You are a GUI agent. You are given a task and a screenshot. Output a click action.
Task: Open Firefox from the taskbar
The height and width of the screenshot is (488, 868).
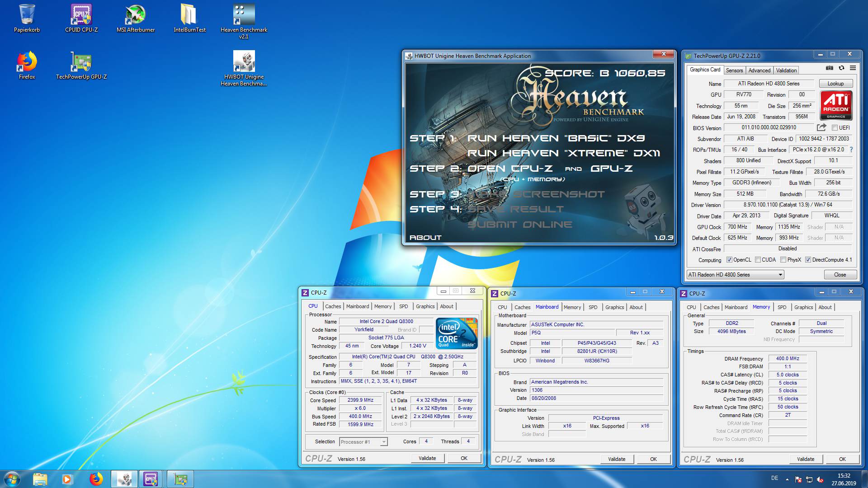pyautogui.click(x=96, y=479)
